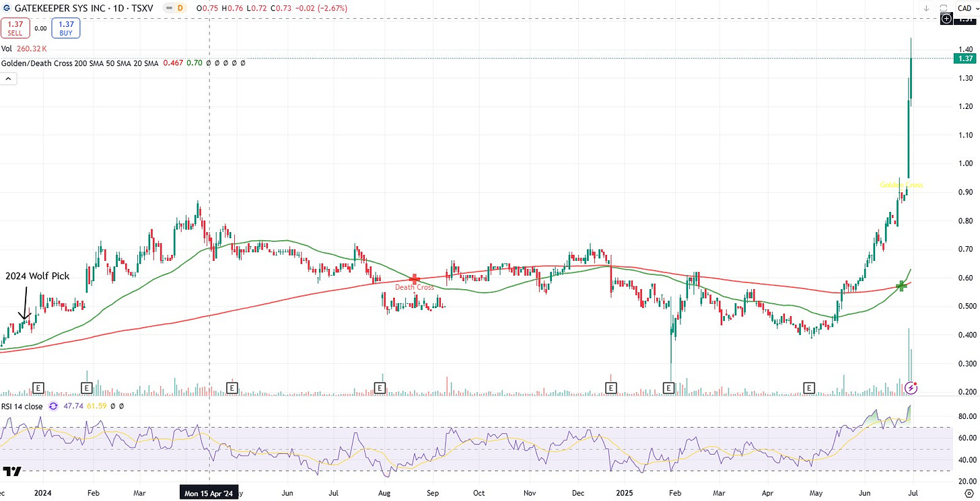Click the Jul label at the time axis end
Screen dimensions: 980x501
914,493
